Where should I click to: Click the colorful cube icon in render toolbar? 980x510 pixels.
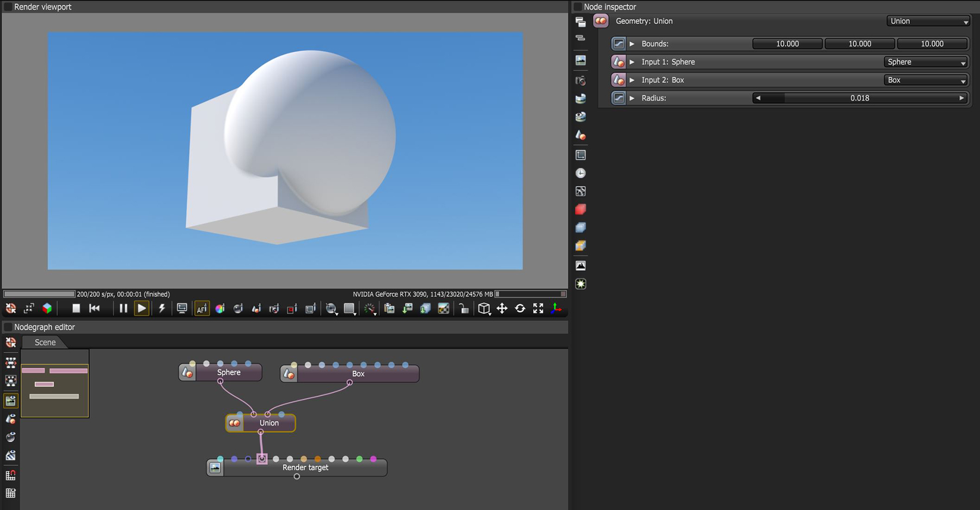47,308
